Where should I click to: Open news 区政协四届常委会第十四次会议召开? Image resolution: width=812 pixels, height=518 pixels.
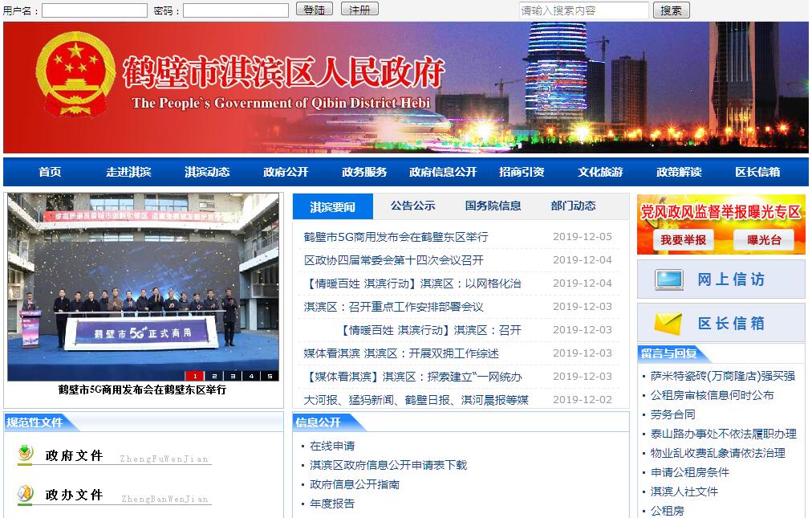[394, 260]
